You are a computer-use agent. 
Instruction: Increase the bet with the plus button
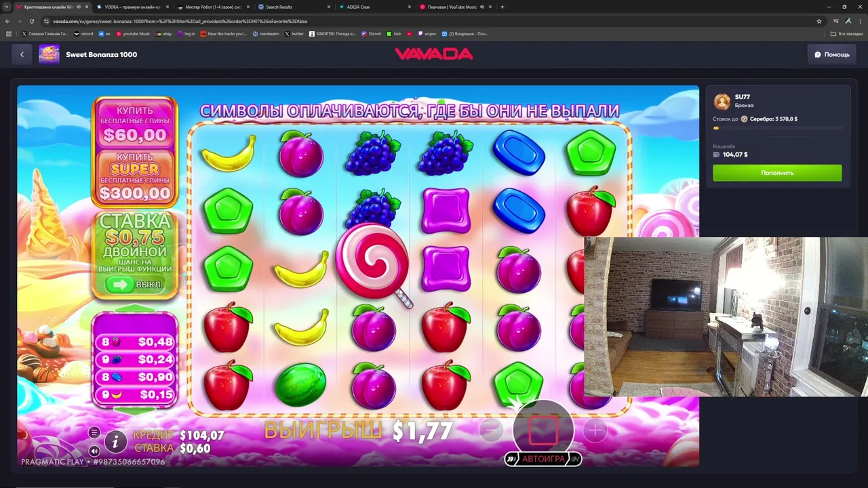(595, 430)
